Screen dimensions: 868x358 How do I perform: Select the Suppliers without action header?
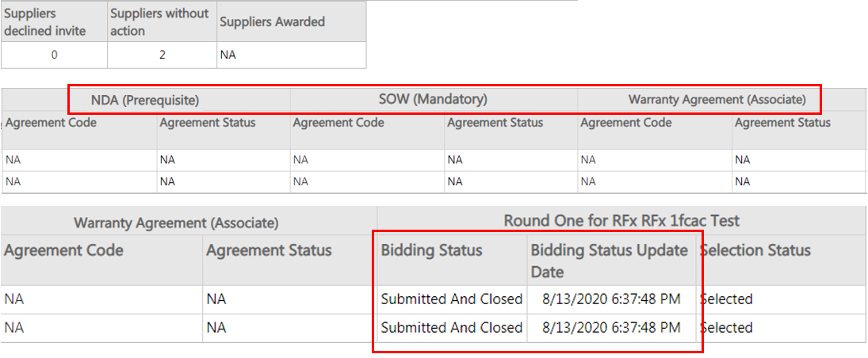159,22
